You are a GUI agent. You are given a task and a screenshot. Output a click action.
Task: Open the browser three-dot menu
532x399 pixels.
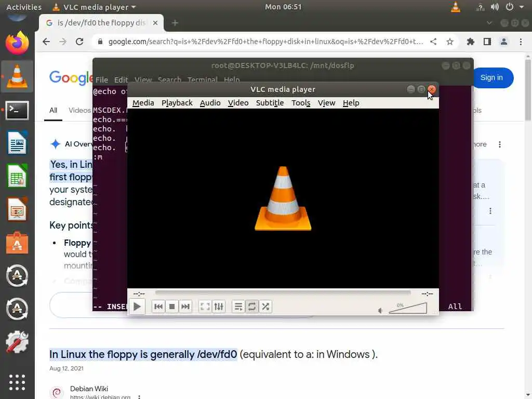521,42
